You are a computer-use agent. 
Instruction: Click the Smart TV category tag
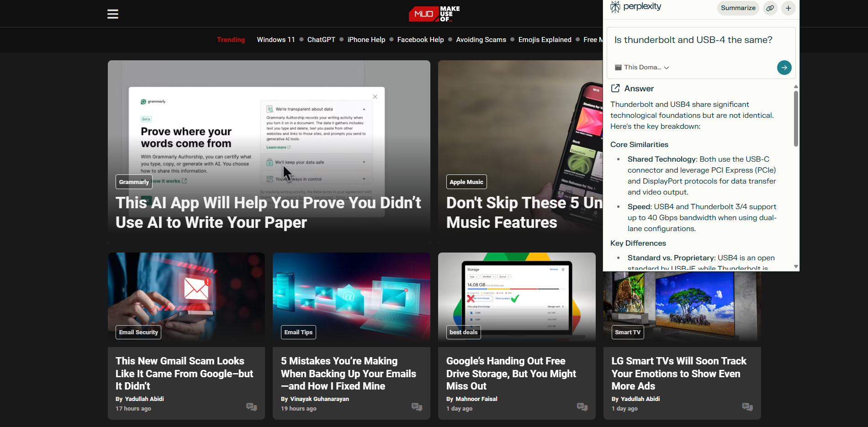[628, 332]
